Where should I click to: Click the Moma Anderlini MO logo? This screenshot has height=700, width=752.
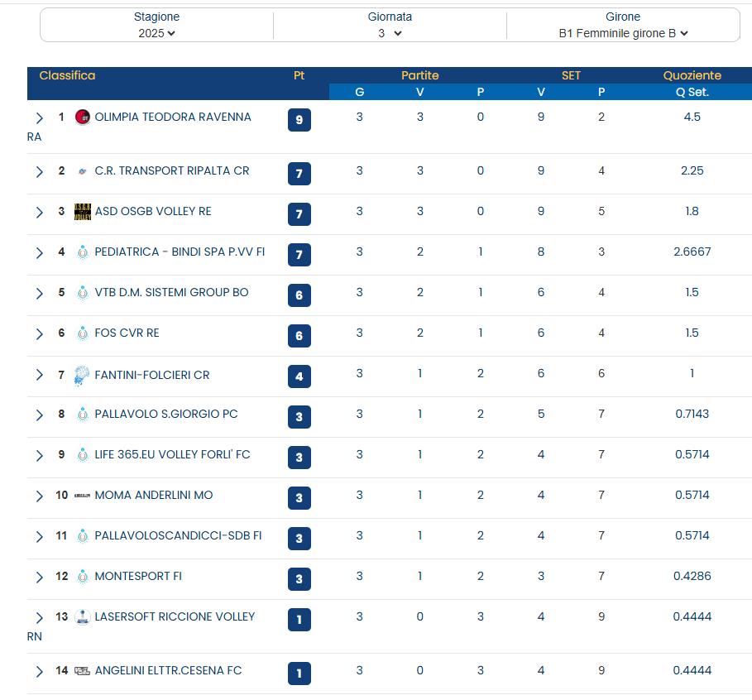tap(82, 496)
